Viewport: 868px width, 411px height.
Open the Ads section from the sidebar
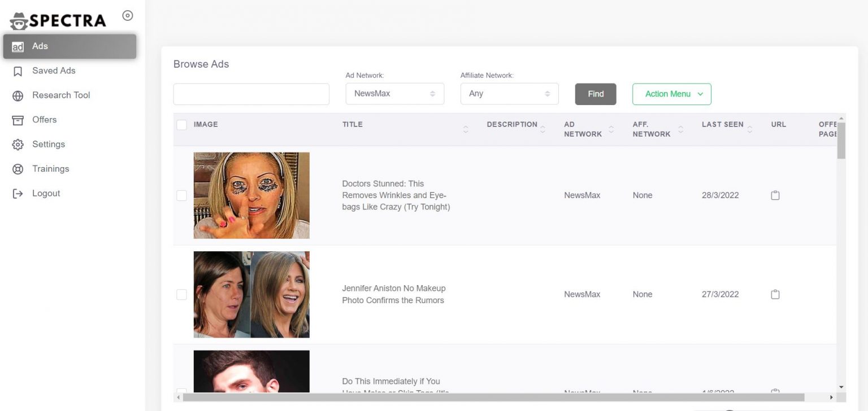click(x=40, y=46)
